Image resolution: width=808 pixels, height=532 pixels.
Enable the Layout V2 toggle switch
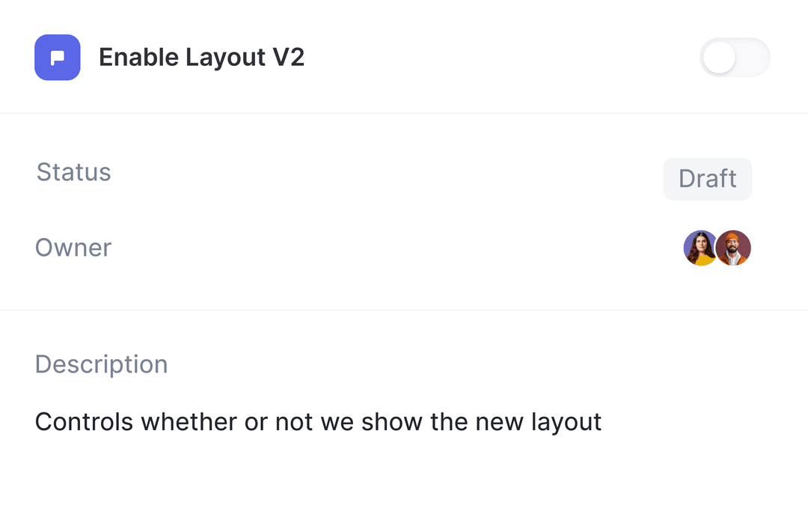(735, 58)
